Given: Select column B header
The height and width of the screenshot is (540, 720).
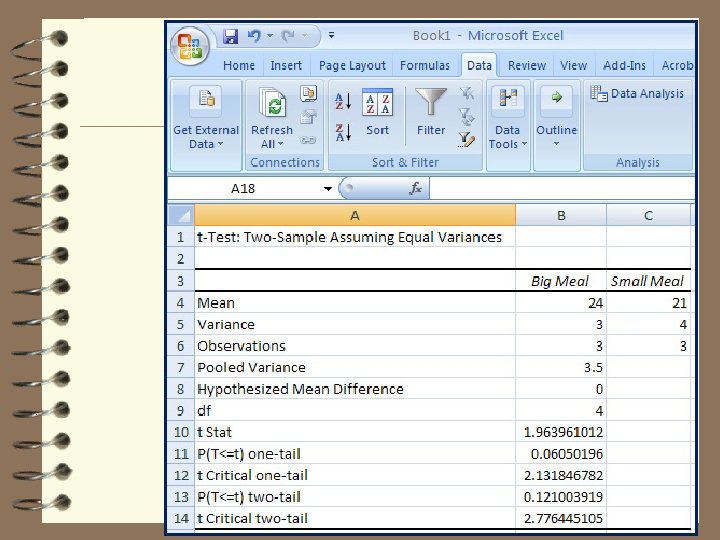Looking at the screenshot, I should point(561,215).
